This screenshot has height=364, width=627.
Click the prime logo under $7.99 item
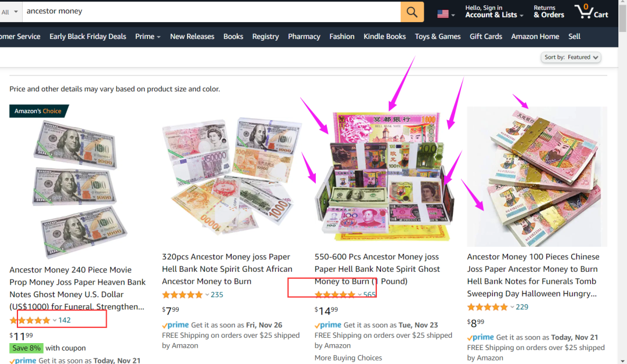175,325
